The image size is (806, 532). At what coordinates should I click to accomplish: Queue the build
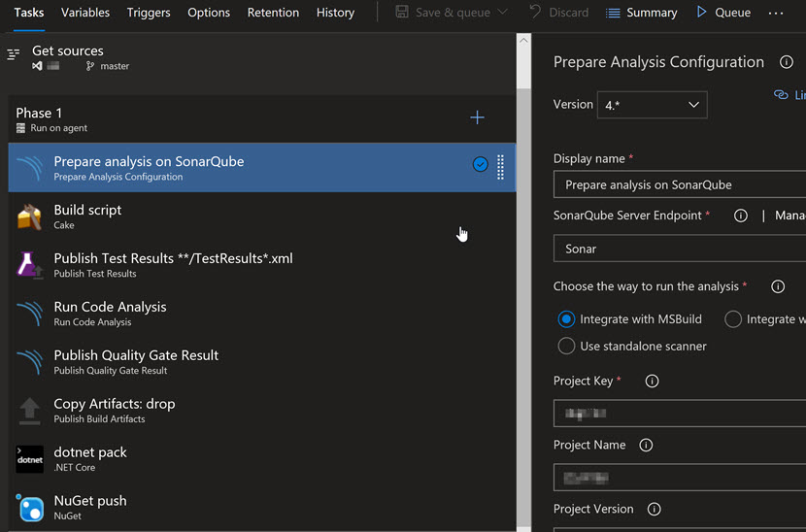tap(723, 13)
